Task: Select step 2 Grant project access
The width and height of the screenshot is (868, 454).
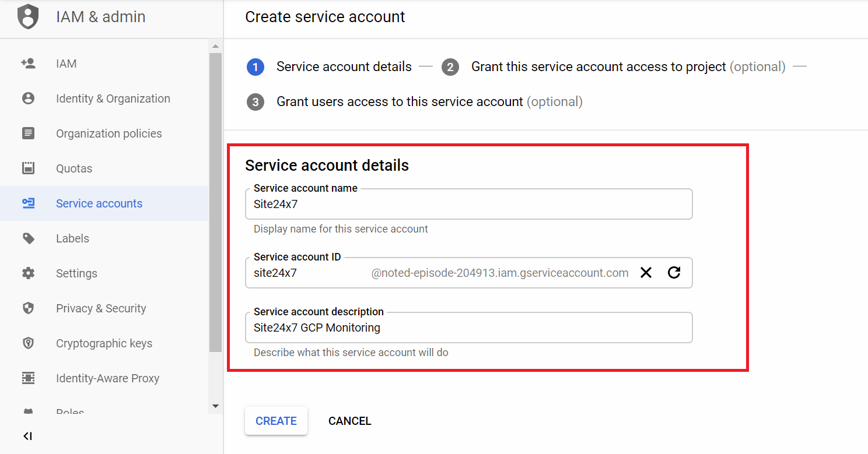Action: click(614, 67)
